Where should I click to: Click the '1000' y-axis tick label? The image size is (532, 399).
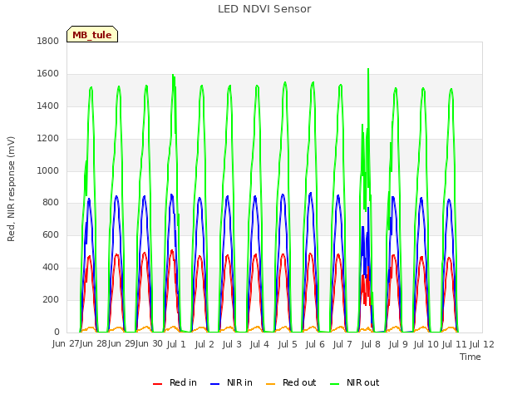point(48,170)
